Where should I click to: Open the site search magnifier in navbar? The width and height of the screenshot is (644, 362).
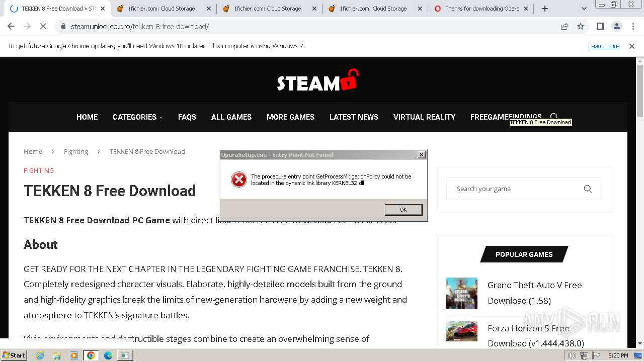click(x=554, y=117)
